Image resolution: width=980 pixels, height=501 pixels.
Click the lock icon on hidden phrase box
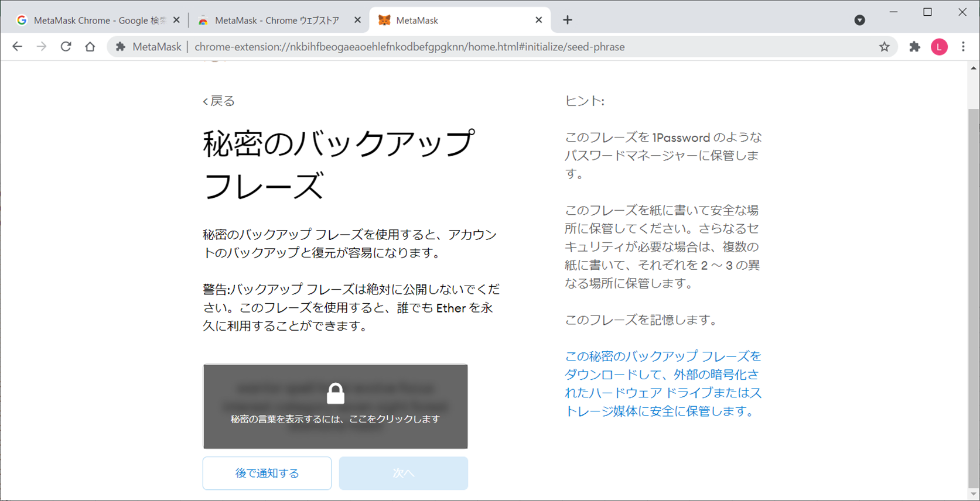(336, 394)
